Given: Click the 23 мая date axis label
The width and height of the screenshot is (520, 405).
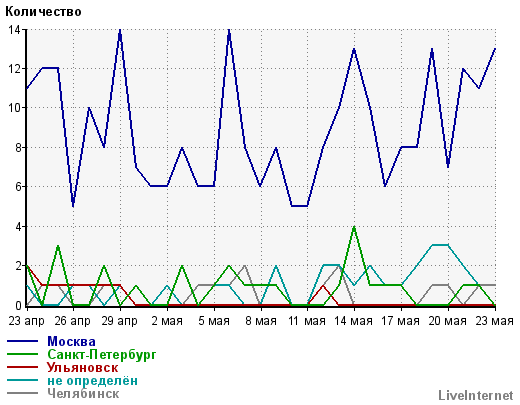Looking at the screenshot, I should coord(494,321).
